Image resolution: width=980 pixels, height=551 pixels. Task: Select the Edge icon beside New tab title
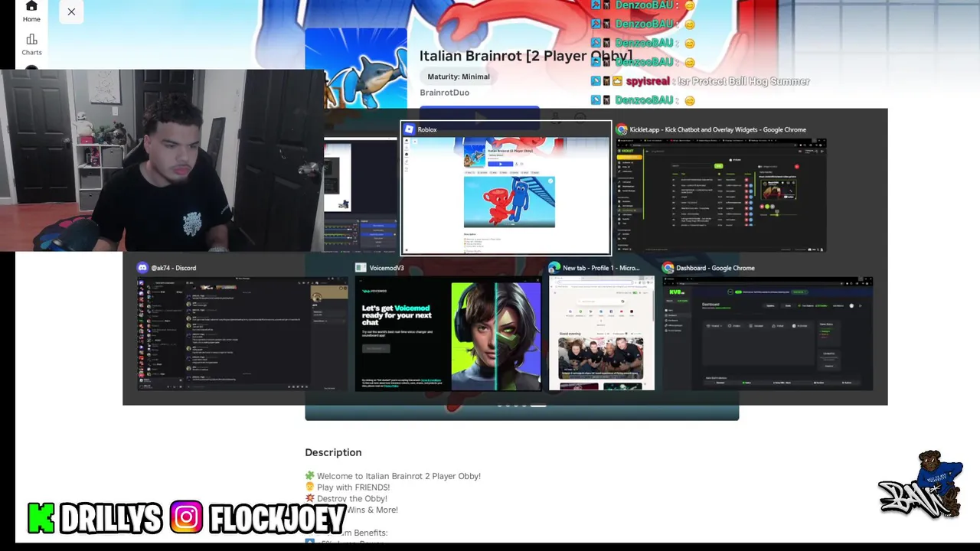554,268
